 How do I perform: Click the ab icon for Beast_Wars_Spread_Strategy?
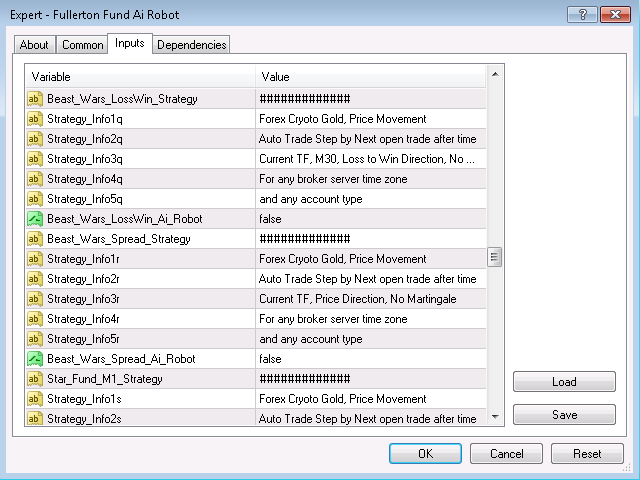(35, 239)
